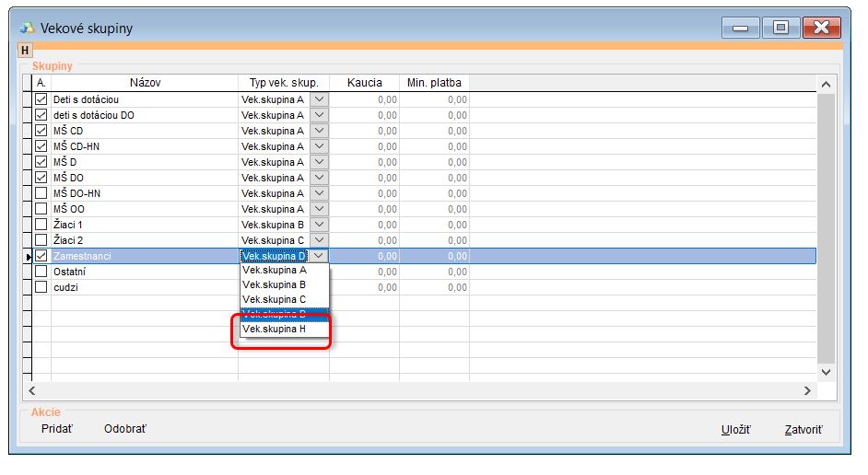Tick the Ostatní row checkbox
This screenshot has width=868, height=475.
41,272
